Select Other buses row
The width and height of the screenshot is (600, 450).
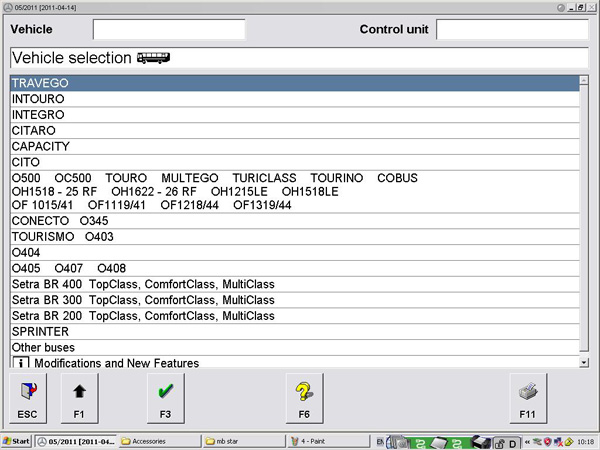click(x=295, y=347)
